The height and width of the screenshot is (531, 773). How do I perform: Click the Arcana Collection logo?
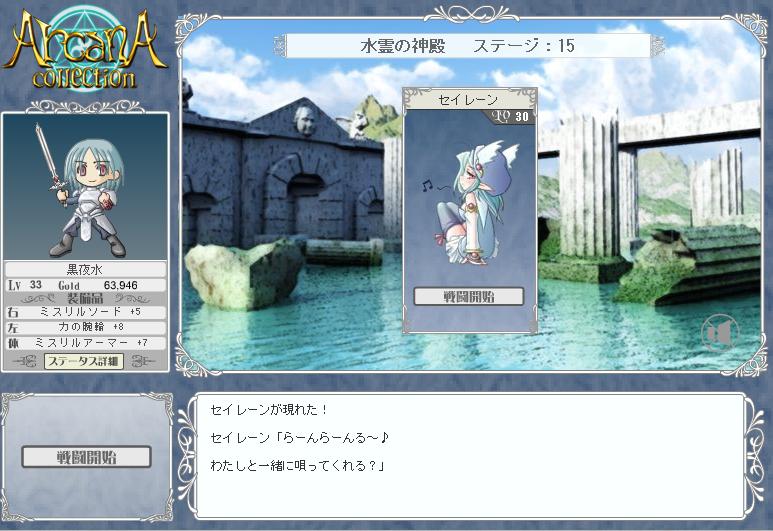(85, 49)
